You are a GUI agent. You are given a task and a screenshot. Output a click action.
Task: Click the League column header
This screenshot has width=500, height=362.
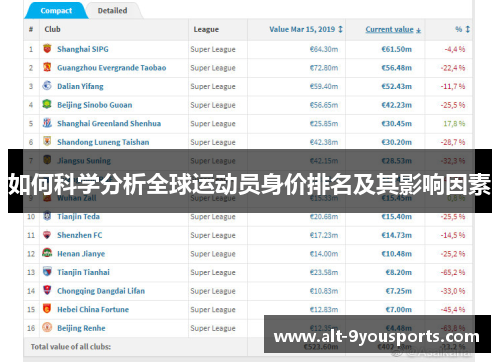pyautogui.click(x=206, y=29)
